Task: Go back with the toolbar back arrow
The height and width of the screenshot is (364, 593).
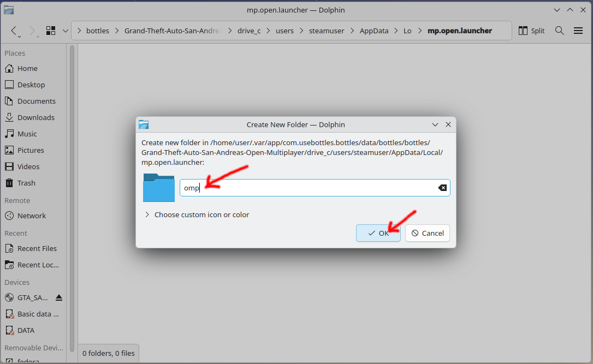Action: 14,31
